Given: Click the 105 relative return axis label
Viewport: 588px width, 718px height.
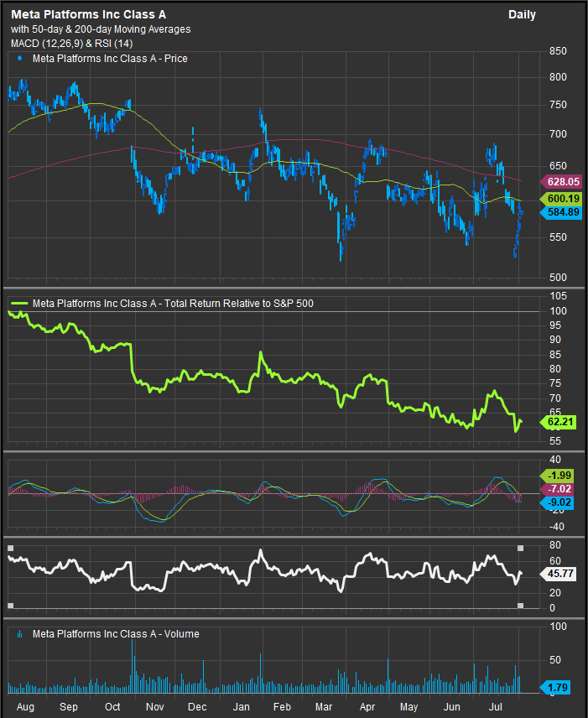Looking at the screenshot, I should coord(558,296).
